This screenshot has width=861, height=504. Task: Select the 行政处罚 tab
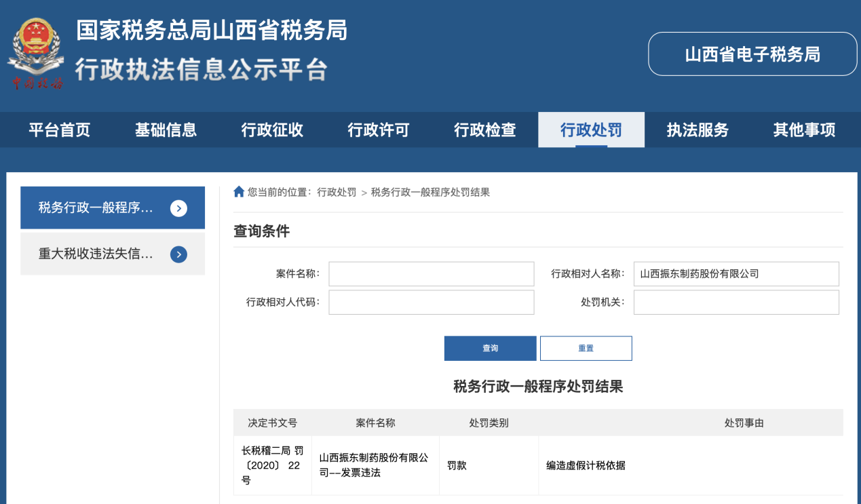[591, 130]
